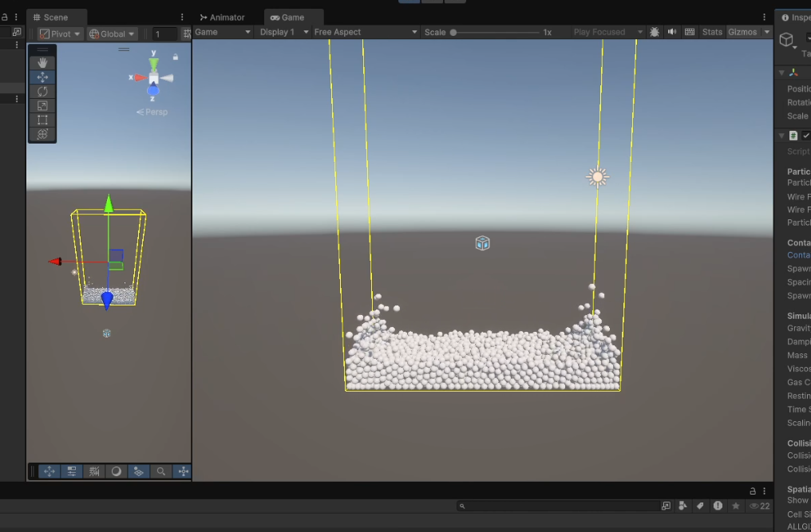Click the small cube gizmo below the container in Scene view

(106, 333)
